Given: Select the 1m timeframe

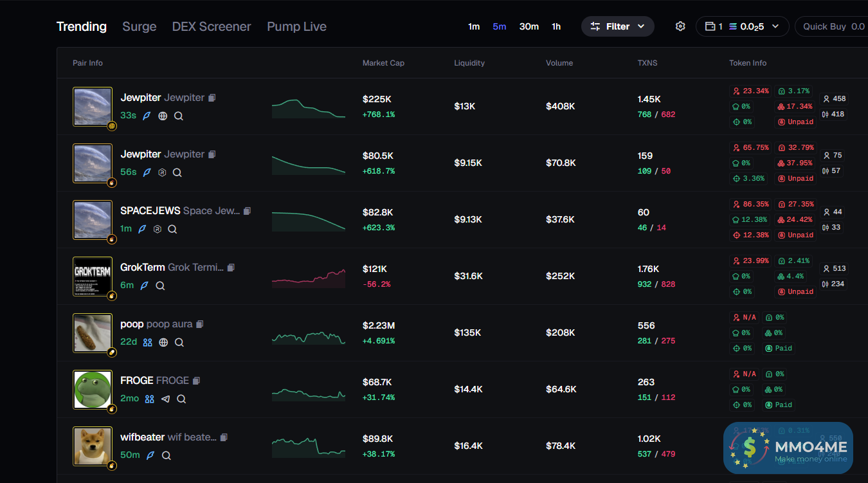Looking at the screenshot, I should tap(474, 26).
